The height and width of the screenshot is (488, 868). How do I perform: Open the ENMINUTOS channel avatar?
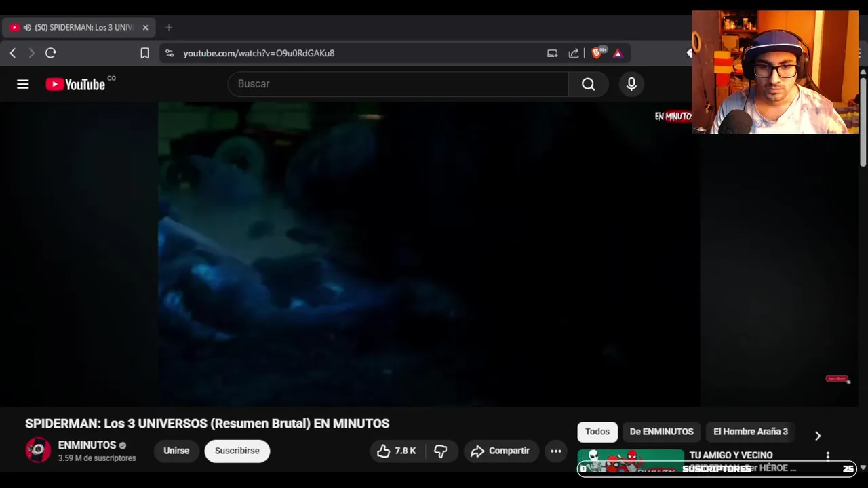[38, 450]
